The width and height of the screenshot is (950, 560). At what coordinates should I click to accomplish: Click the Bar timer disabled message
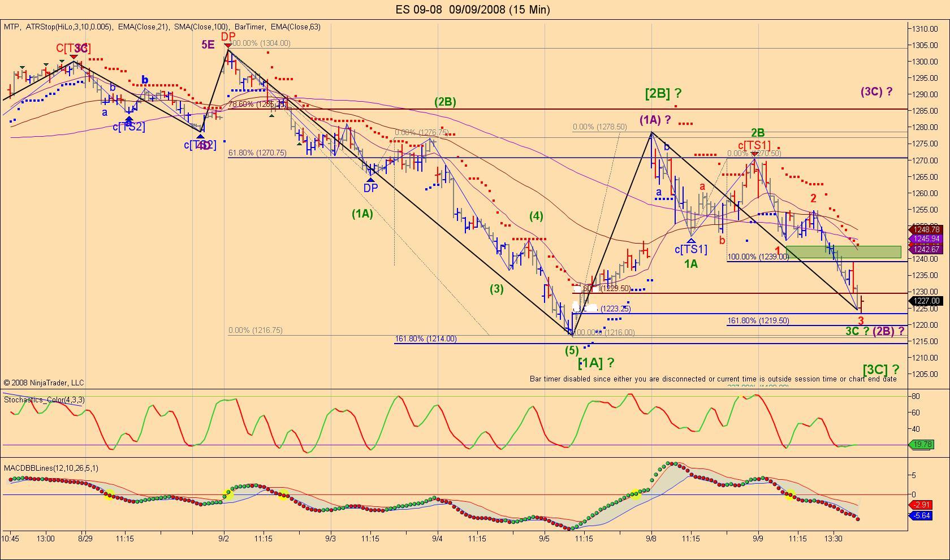[x=713, y=379]
